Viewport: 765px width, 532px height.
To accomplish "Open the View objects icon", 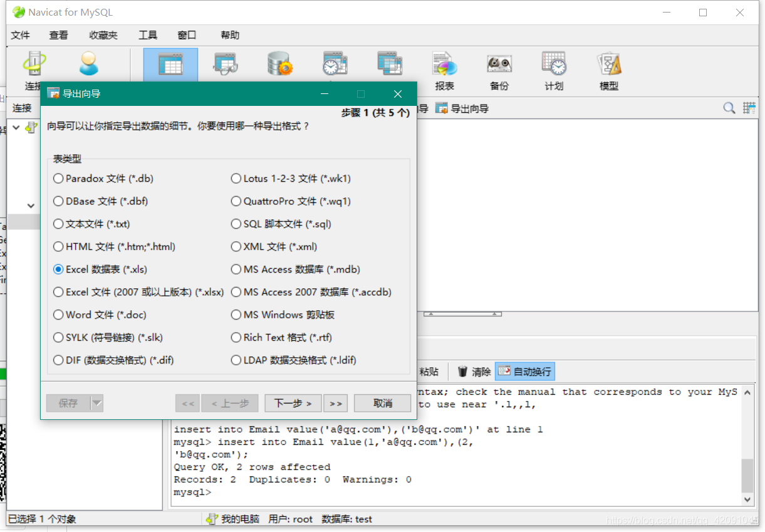I will (226, 65).
